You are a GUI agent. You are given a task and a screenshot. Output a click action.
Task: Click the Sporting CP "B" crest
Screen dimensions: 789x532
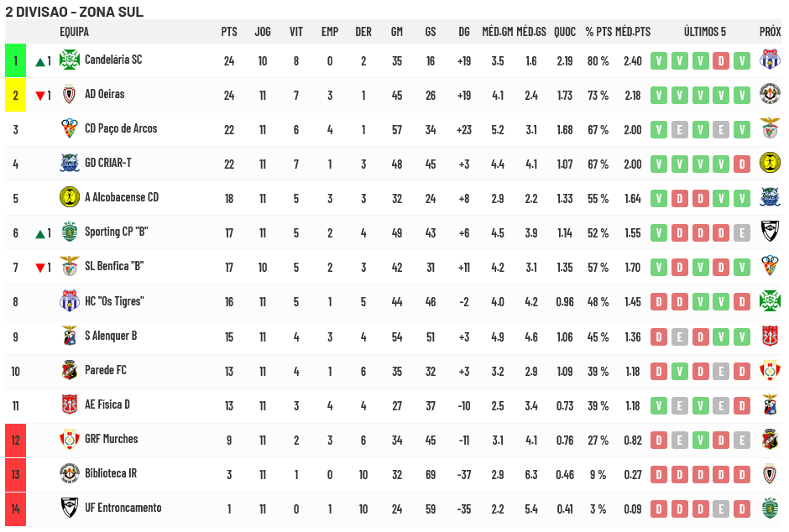click(69, 232)
